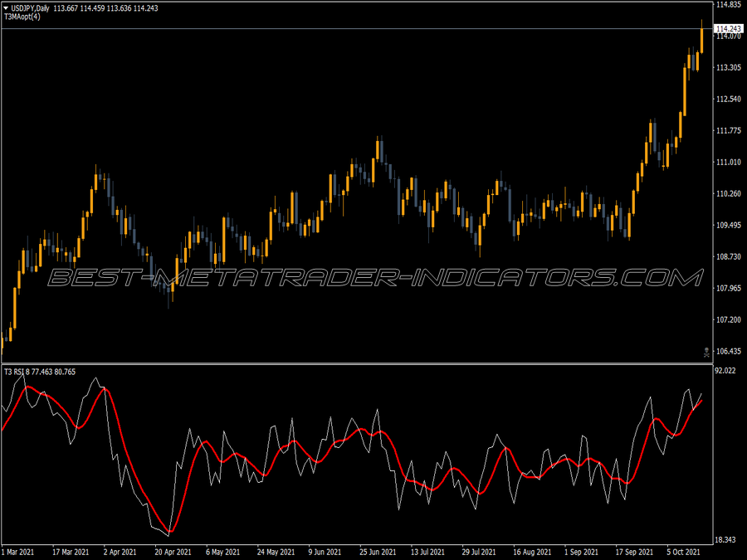This screenshot has height=560, width=747.
Task: Select the 113.305 price scale value
Action: [x=729, y=68]
